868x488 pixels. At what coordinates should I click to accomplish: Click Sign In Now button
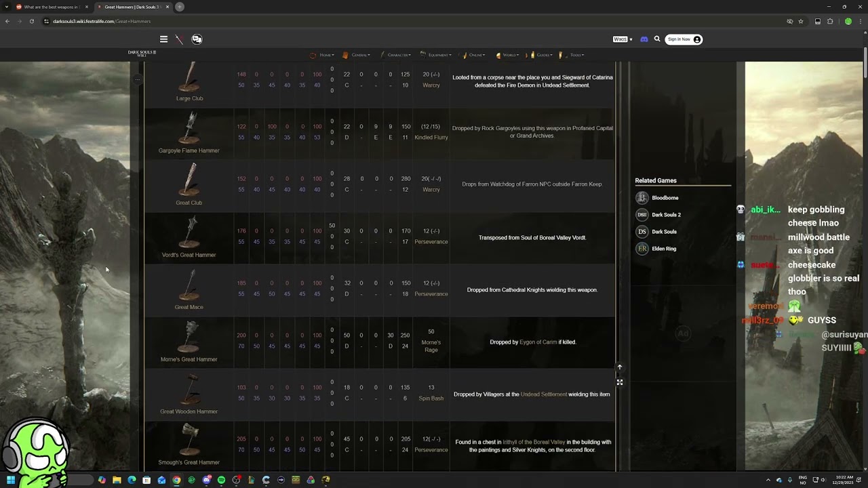684,39
